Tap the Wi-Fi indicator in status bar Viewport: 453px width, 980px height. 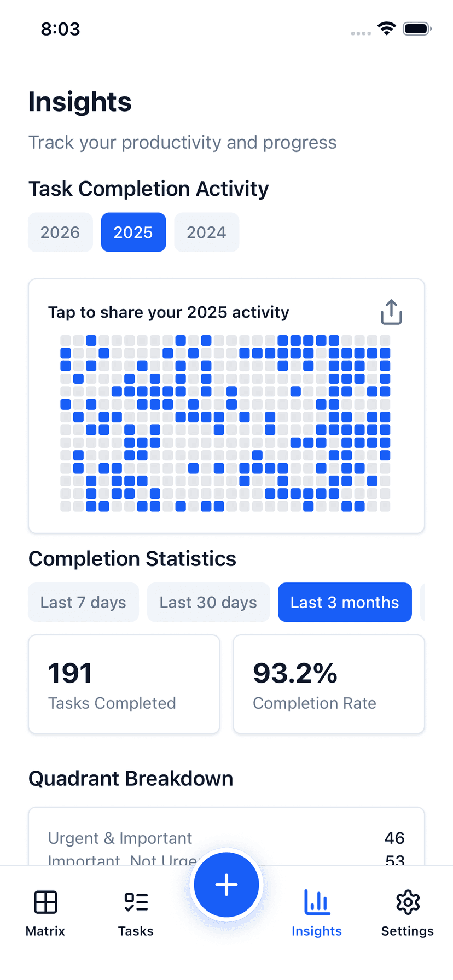[x=386, y=29]
